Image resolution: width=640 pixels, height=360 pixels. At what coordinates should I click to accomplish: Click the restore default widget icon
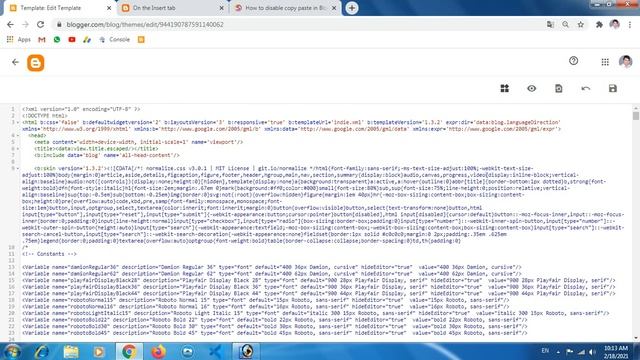click(558, 89)
